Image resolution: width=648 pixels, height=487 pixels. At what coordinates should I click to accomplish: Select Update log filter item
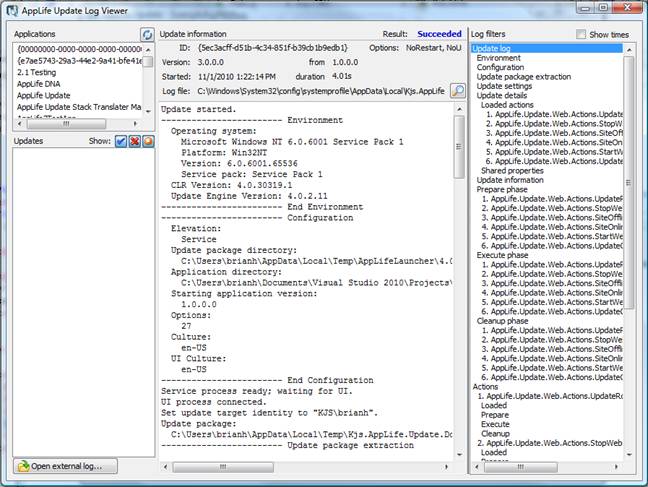coord(547,48)
